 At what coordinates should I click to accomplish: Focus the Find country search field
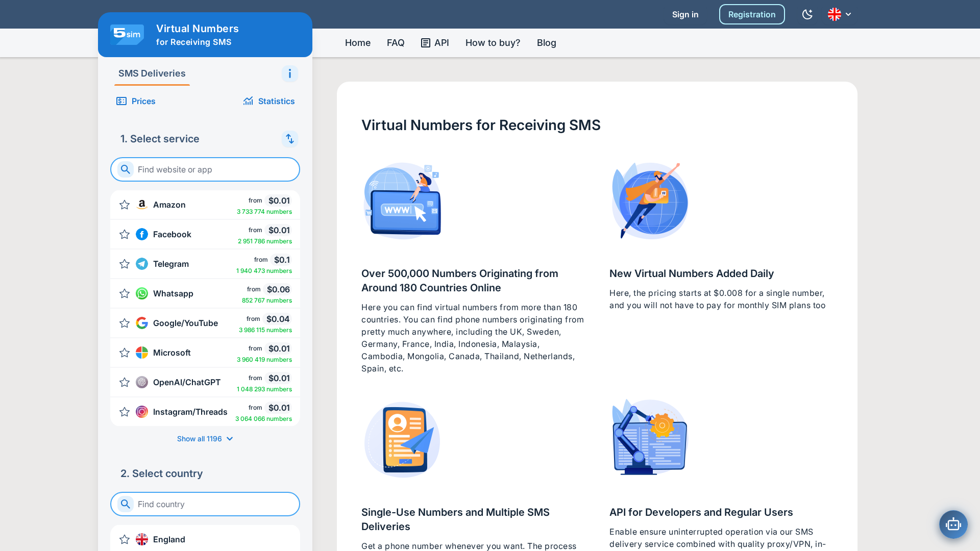pos(205,504)
